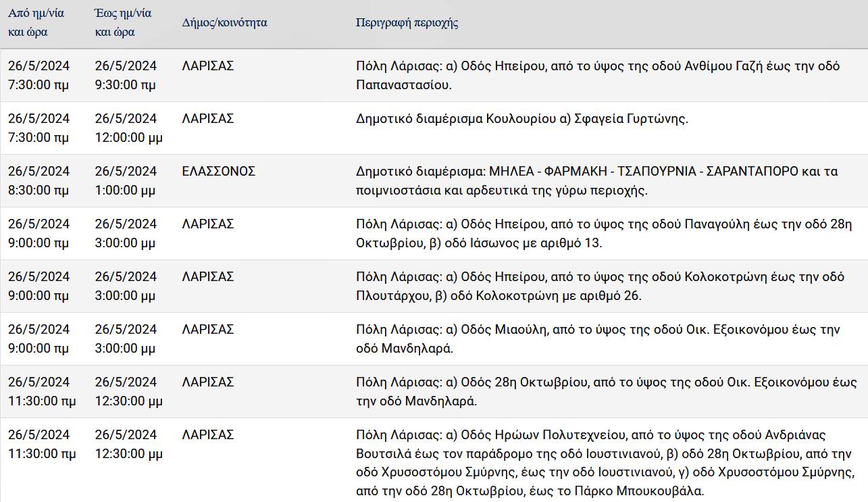The height and width of the screenshot is (502, 868).
Task: Click ΛΑΡΙΣΑΣ in the Παναγούλη row
Action: [x=208, y=224]
